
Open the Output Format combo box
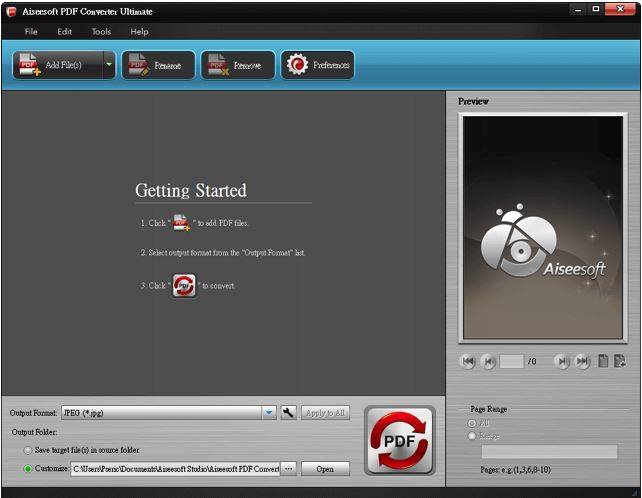click(169, 412)
